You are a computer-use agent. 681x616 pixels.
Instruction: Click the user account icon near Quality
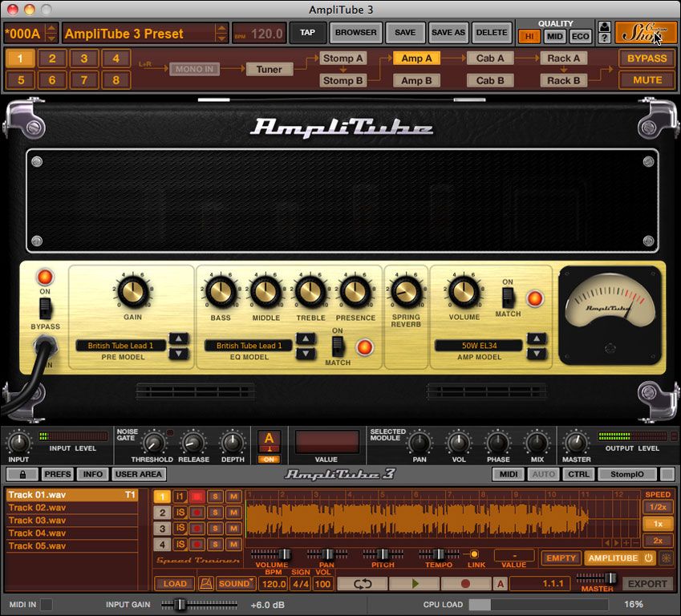click(x=604, y=27)
